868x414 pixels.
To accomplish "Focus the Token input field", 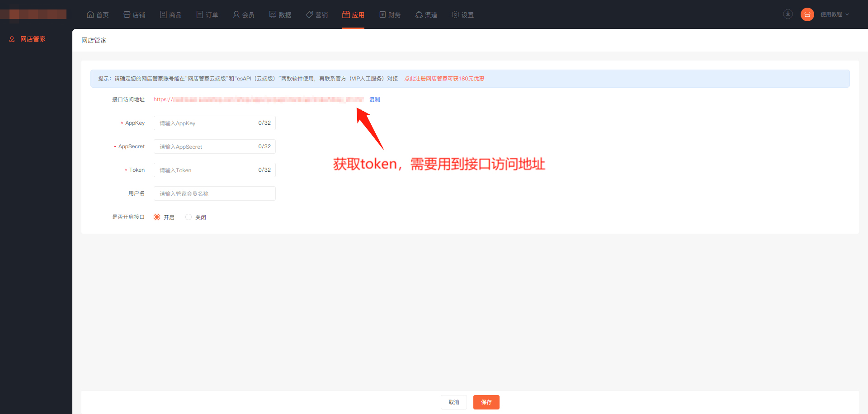I will [x=215, y=170].
